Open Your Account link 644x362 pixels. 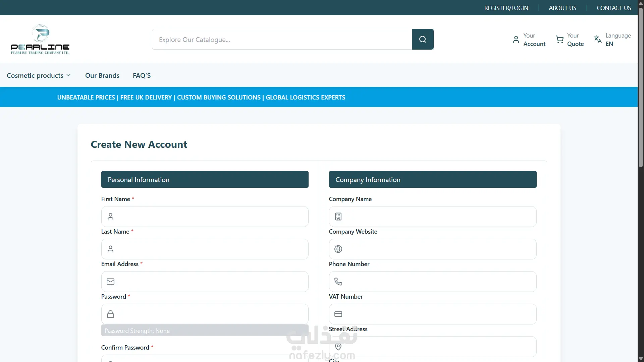click(x=529, y=40)
